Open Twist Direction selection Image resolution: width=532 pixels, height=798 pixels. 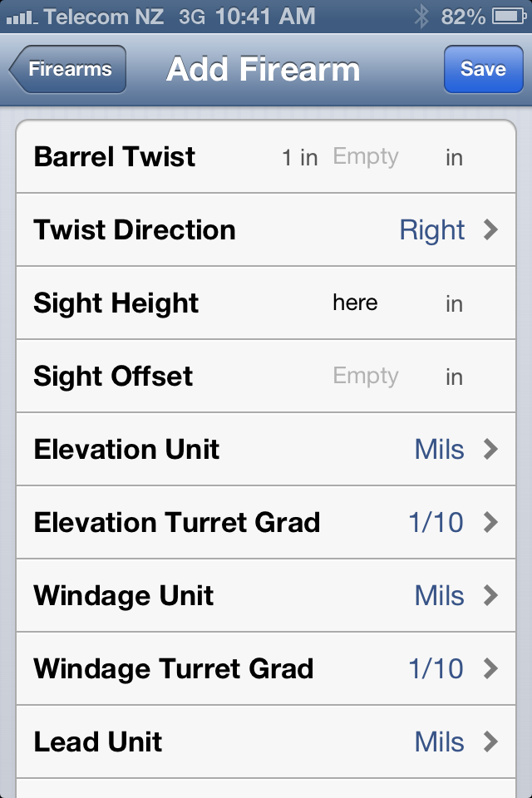pyautogui.click(x=266, y=229)
